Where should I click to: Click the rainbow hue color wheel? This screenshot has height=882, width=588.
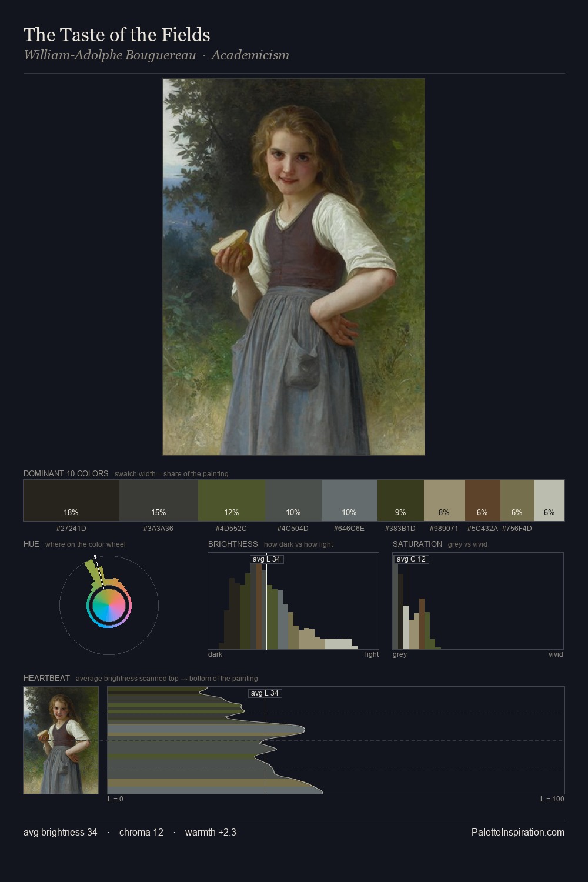pyautogui.click(x=109, y=606)
